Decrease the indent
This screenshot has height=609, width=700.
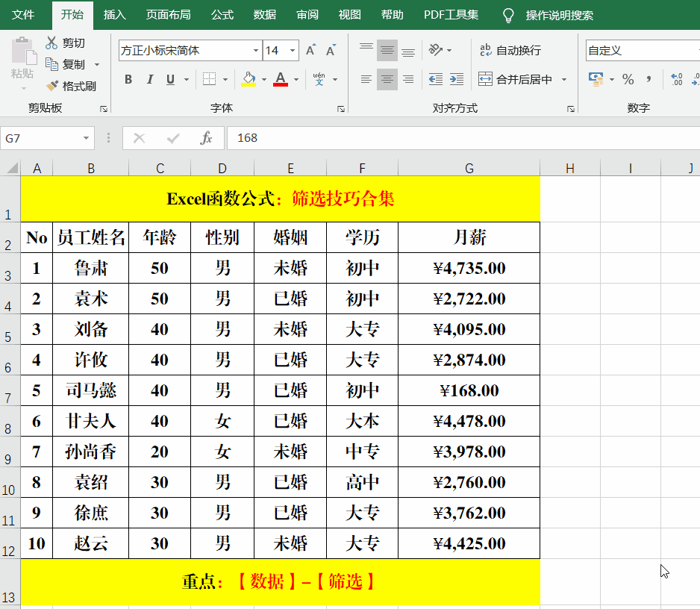tap(435, 79)
